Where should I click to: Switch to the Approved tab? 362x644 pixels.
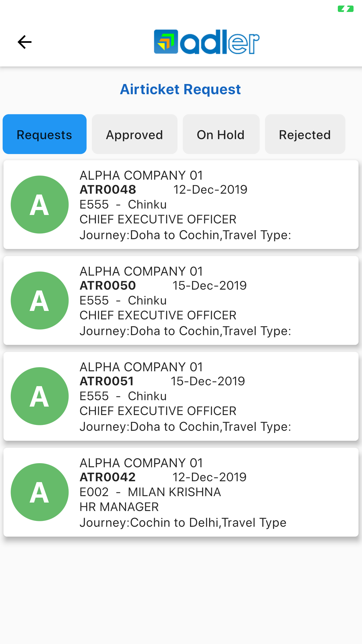(134, 134)
